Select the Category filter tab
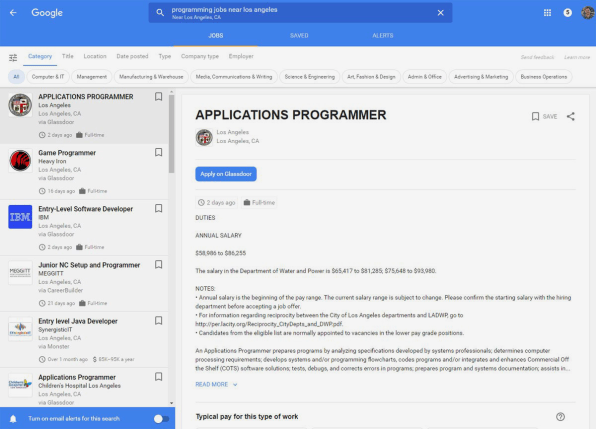Image resolution: width=596 pixels, height=429 pixels. tap(40, 56)
